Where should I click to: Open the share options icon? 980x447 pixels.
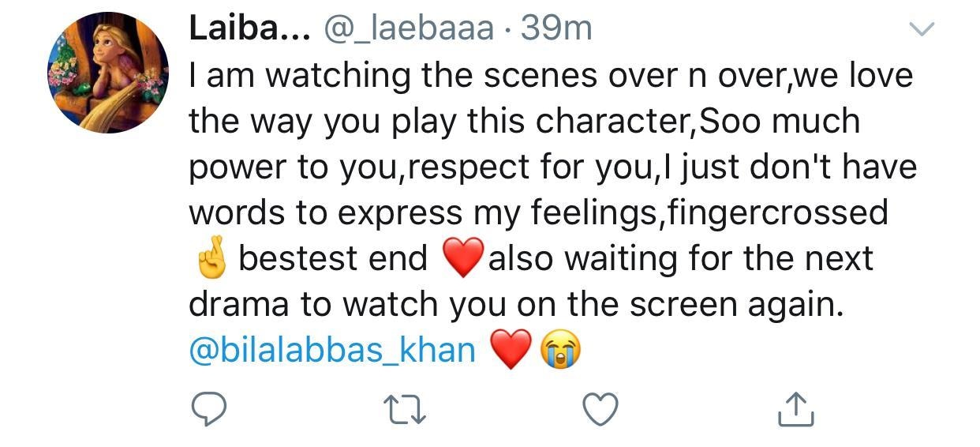tap(795, 408)
